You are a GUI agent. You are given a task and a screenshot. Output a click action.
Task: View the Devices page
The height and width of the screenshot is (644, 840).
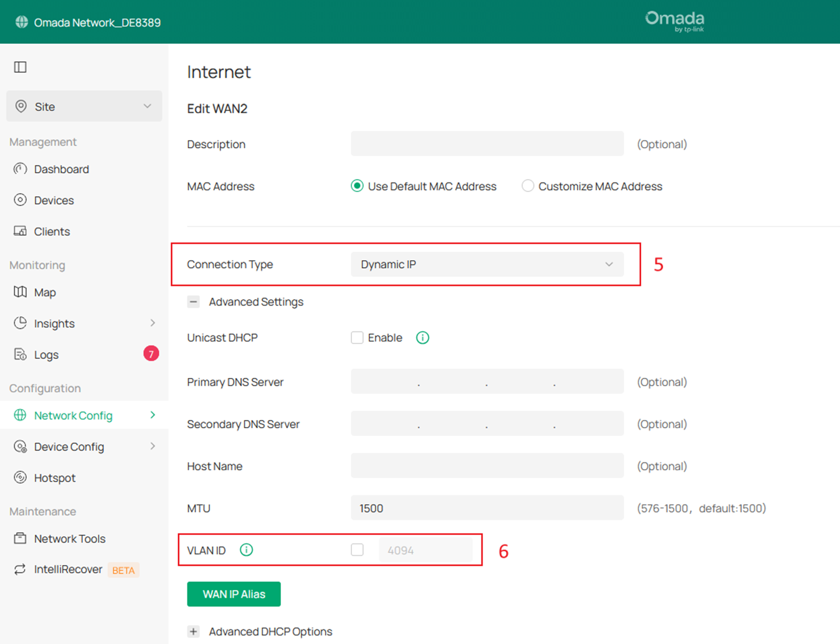coord(53,200)
